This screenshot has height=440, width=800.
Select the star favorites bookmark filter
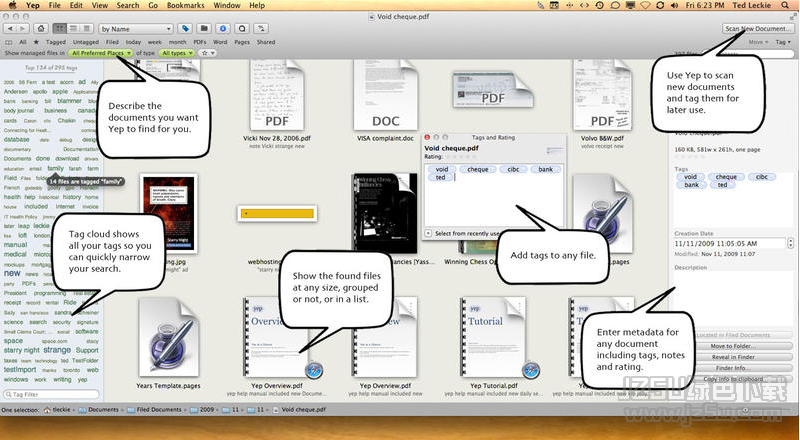click(x=36, y=42)
